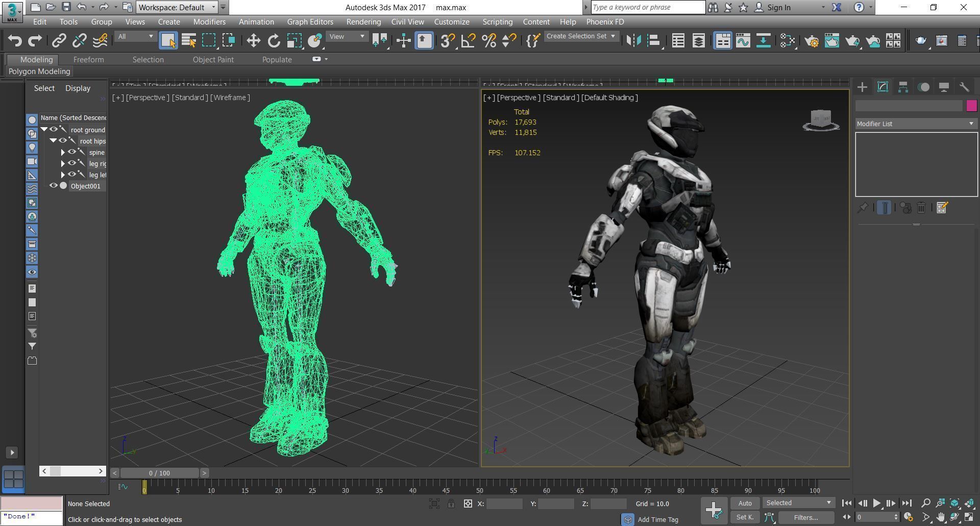This screenshot has height=526, width=980.
Task: Collapse the root ground tree node
Action: coord(44,130)
